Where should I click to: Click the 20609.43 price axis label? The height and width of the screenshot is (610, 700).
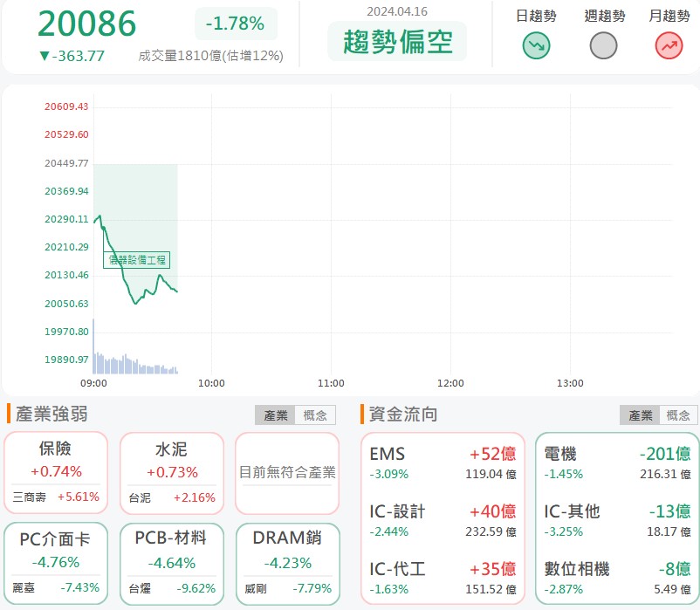pyautogui.click(x=66, y=106)
